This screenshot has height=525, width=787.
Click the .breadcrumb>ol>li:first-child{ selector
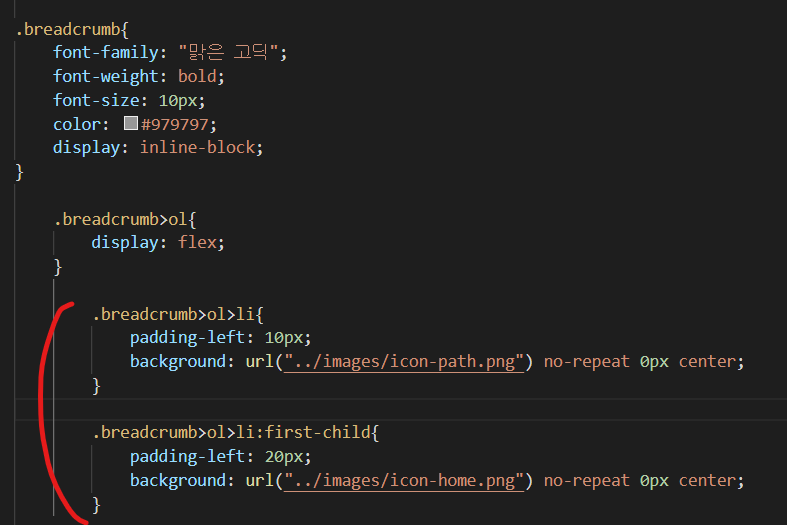(x=235, y=432)
